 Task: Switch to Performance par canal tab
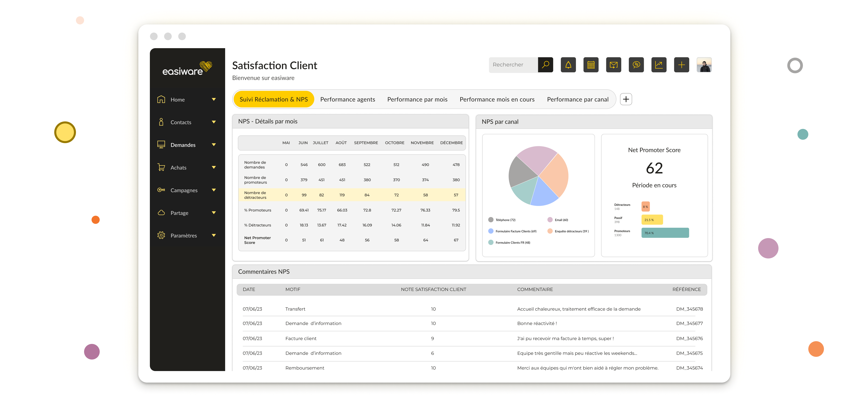(578, 99)
